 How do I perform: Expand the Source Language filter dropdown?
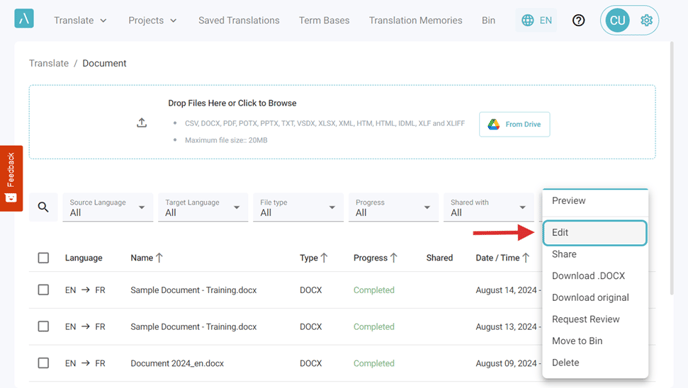tap(108, 207)
